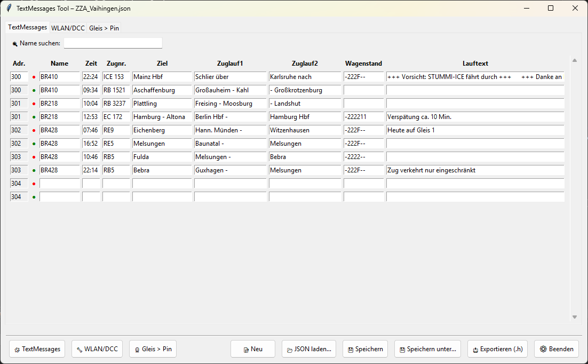Edit the Lauftext 'Verspätung ca. 10 Min.' field
Screen dimensions: 588x364
click(x=475, y=117)
